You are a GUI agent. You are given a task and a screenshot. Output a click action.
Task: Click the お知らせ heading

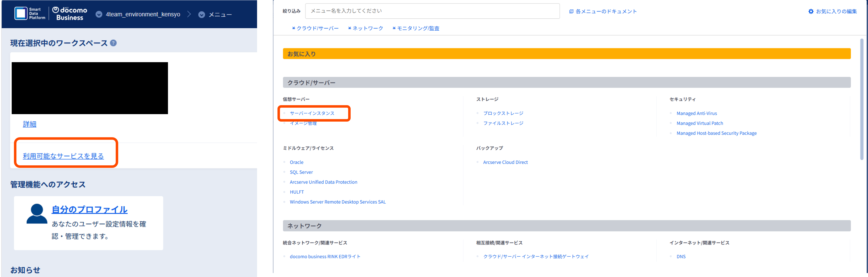point(25,270)
